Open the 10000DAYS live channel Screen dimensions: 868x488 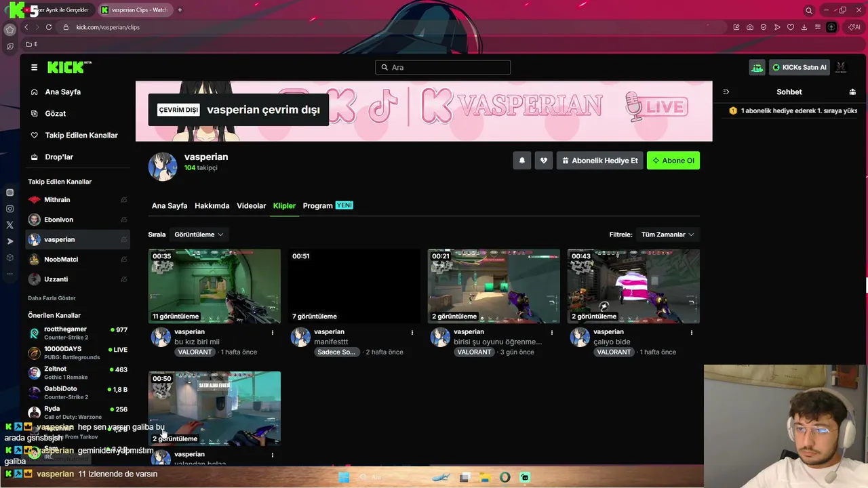[x=78, y=352]
